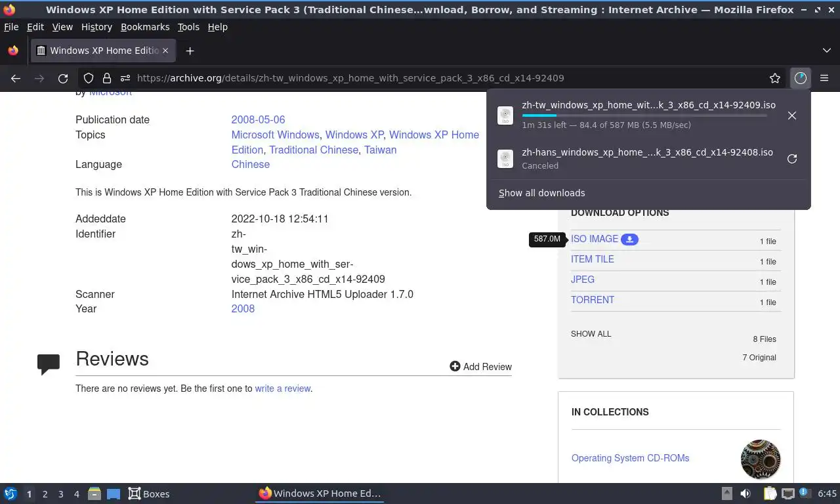Click the 6:45 clock in the taskbar
Image resolution: width=840 pixels, height=504 pixels.
point(827,493)
